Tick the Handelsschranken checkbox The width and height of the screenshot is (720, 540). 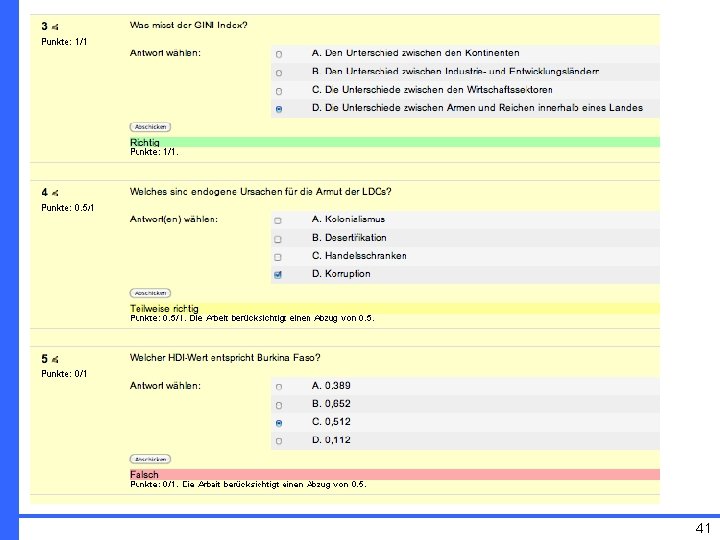[x=278, y=257]
